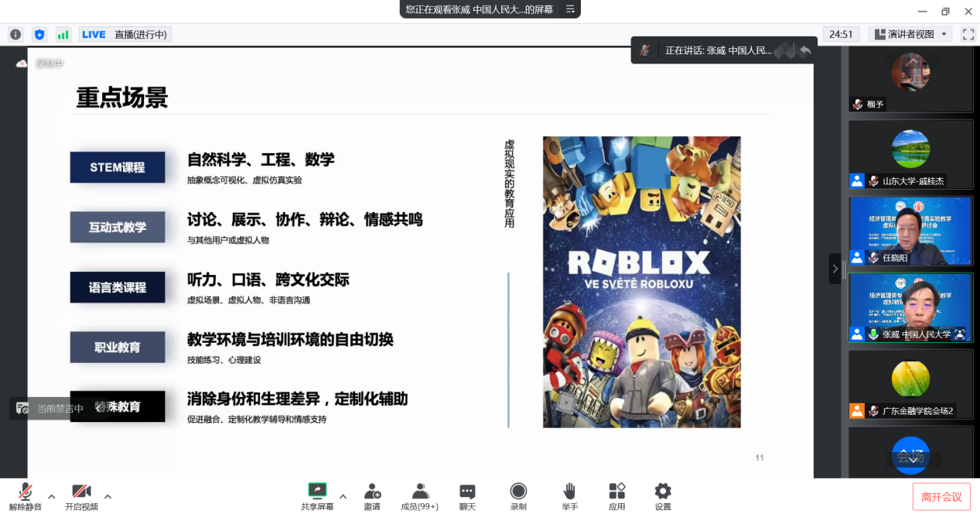Raise hand with 举手

pyautogui.click(x=570, y=497)
